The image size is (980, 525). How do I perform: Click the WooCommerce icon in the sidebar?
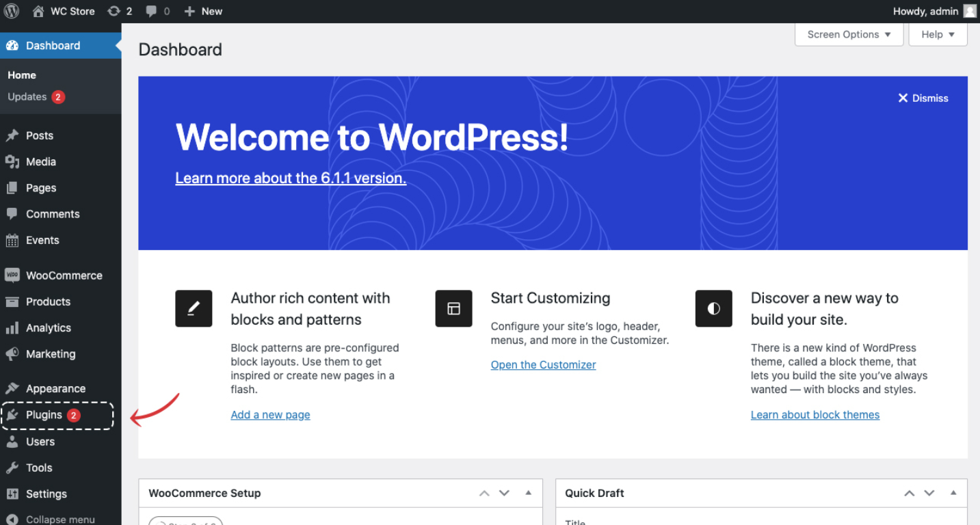[12, 275]
